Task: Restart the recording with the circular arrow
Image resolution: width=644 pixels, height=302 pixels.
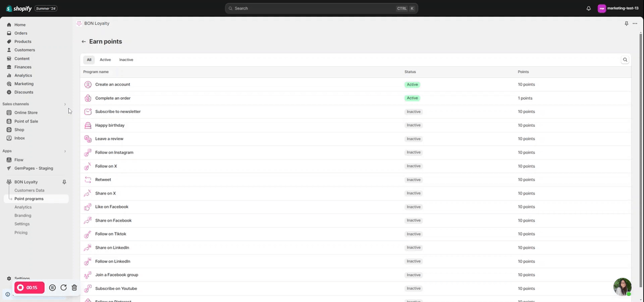Action: click(x=63, y=288)
